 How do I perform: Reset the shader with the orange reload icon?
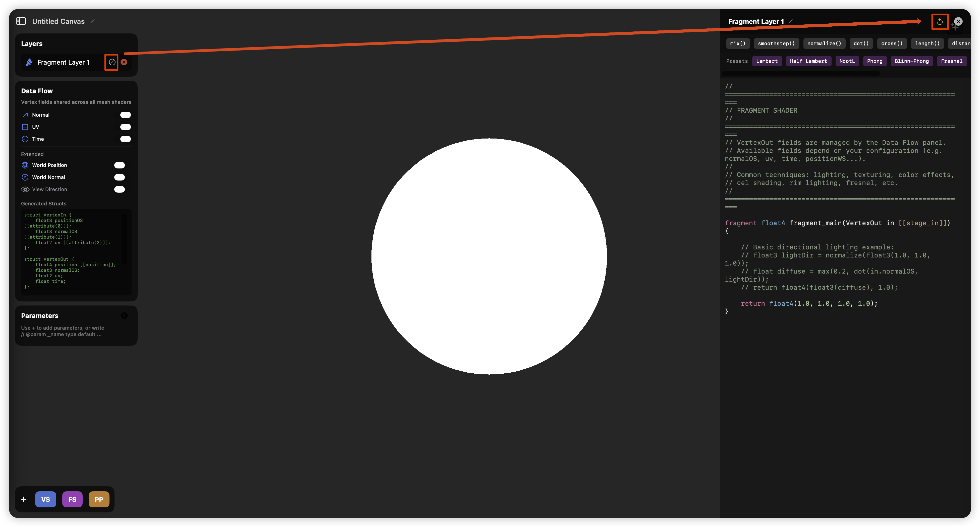940,22
